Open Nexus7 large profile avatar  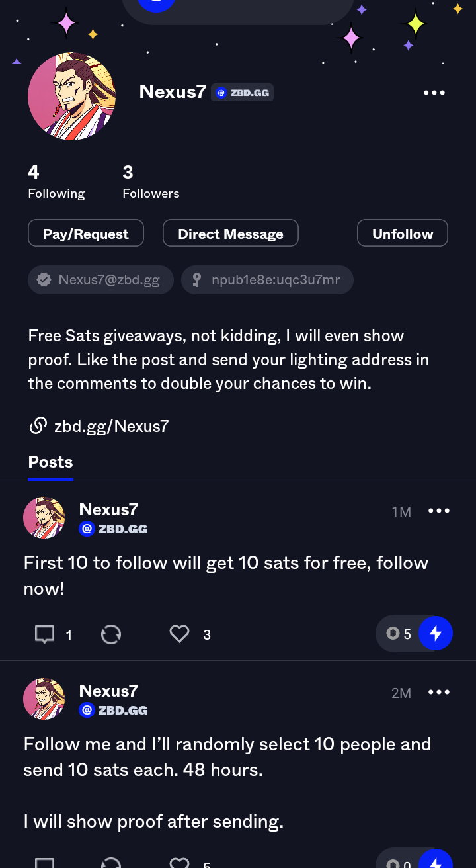tap(71, 97)
